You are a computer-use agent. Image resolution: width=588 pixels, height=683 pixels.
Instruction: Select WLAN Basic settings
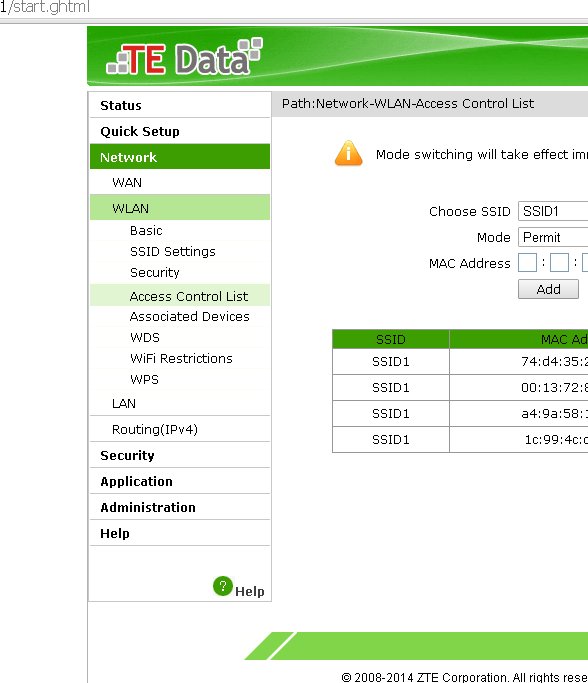[x=146, y=230]
